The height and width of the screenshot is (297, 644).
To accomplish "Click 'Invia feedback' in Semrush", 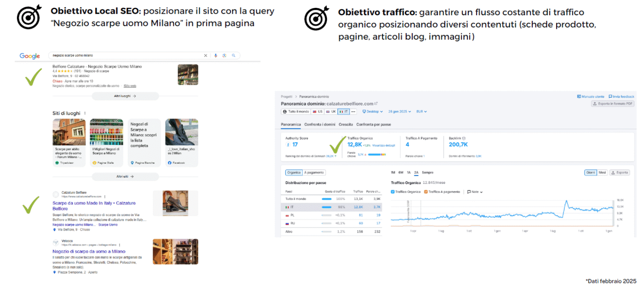I will click(621, 97).
